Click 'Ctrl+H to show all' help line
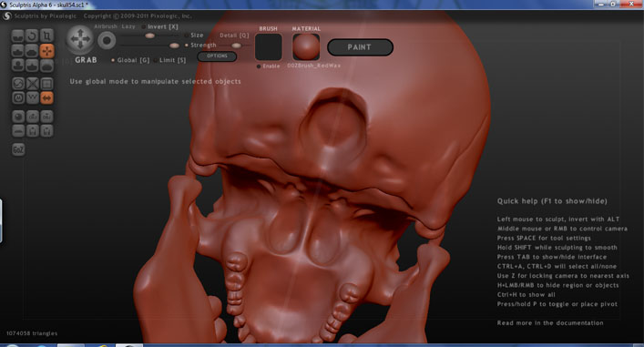Screen dimensions: 644x347 [x=526, y=294]
